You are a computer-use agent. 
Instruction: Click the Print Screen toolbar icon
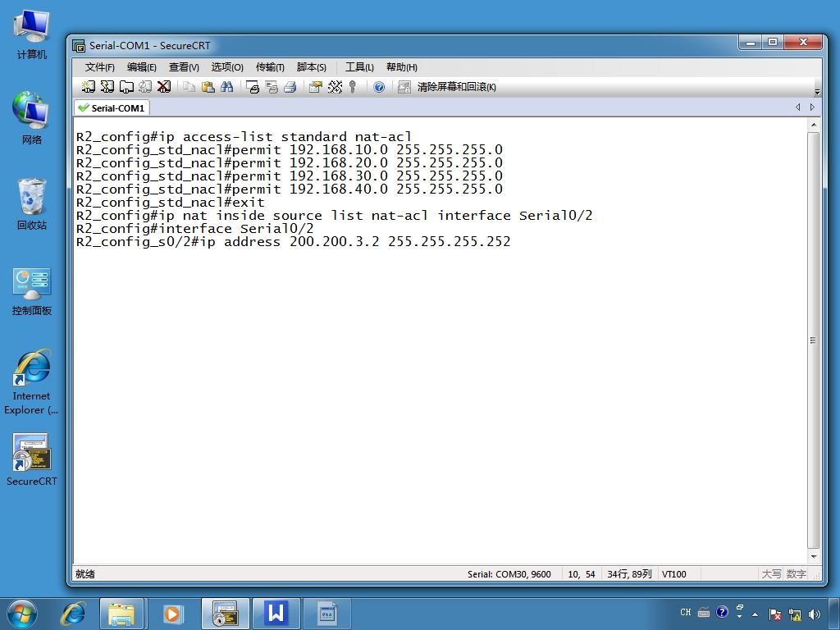pos(253,87)
